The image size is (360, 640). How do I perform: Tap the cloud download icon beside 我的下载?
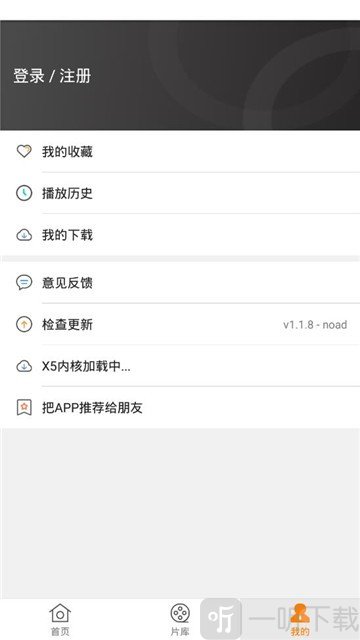24,235
